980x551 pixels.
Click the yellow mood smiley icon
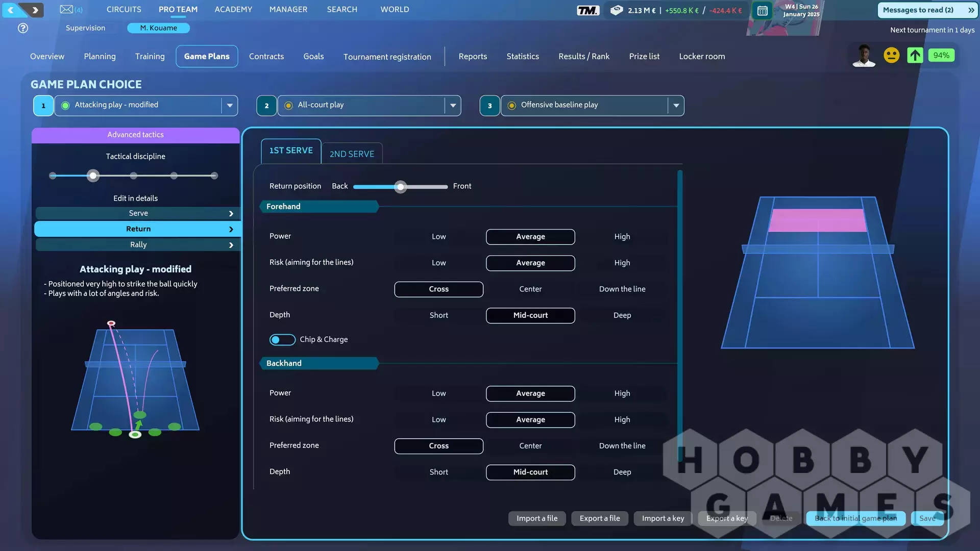point(891,55)
